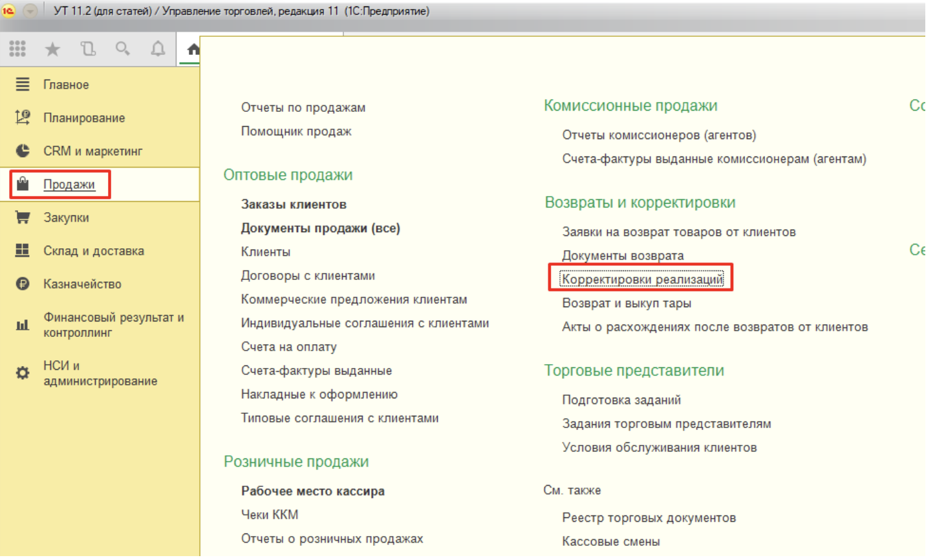Open Favorites star icon
935x560 pixels.
pyautogui.click(x=52, y=48)
